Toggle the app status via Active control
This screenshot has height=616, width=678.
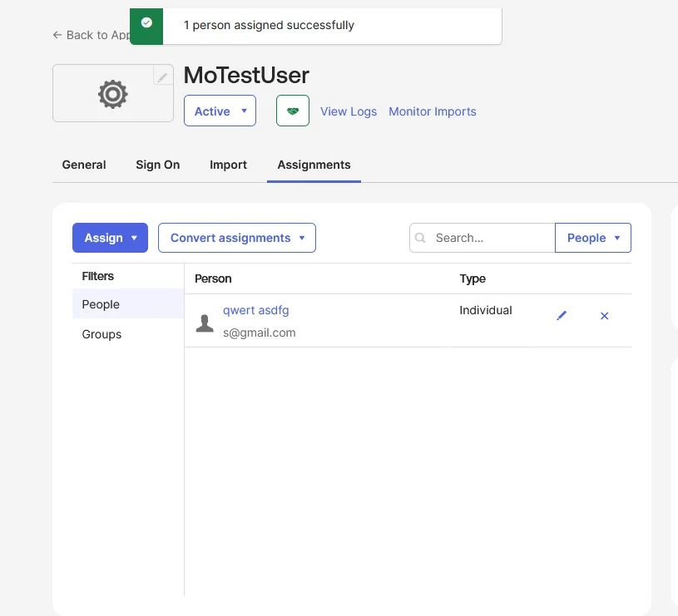[220, 111]
